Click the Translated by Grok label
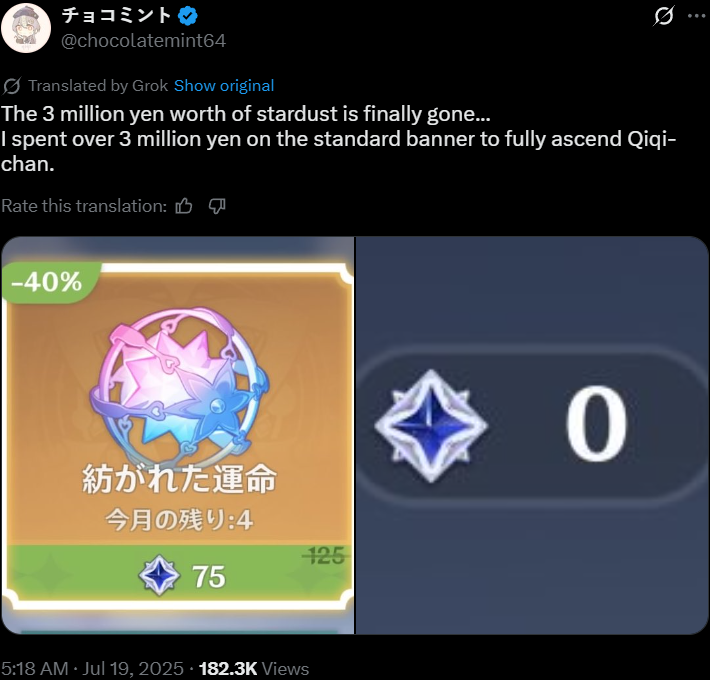 click(x=98, y=86)
